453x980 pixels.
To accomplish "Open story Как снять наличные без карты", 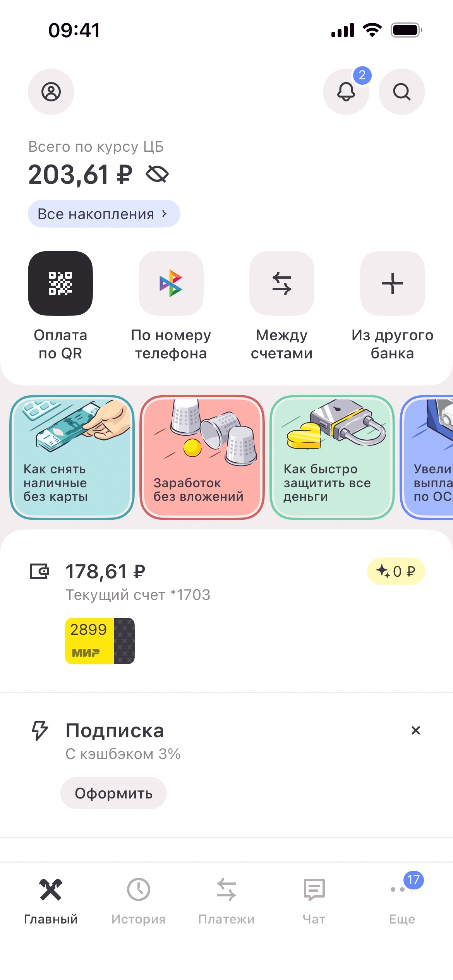I will (x=72, y=457).
